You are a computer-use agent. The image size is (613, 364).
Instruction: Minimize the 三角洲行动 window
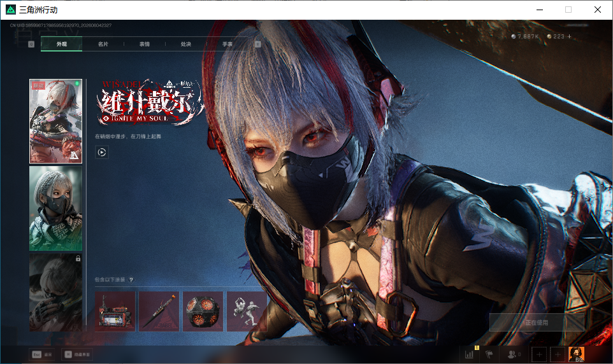tap(540, 10)
